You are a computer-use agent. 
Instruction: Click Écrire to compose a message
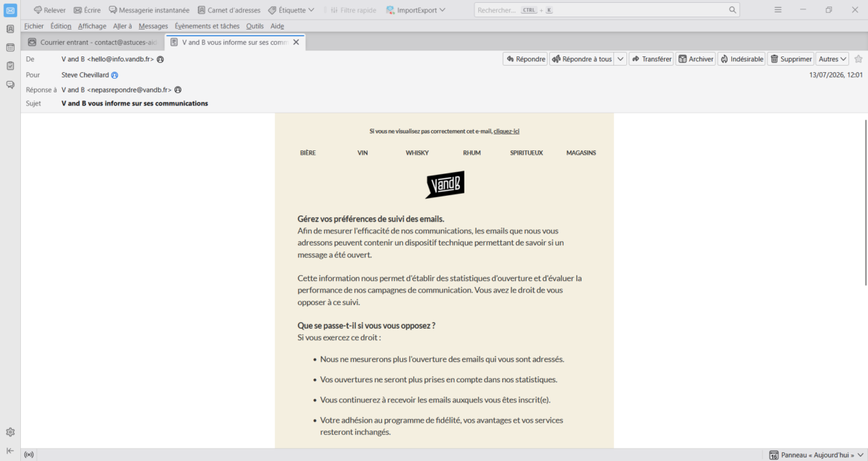tap(87, 10)
